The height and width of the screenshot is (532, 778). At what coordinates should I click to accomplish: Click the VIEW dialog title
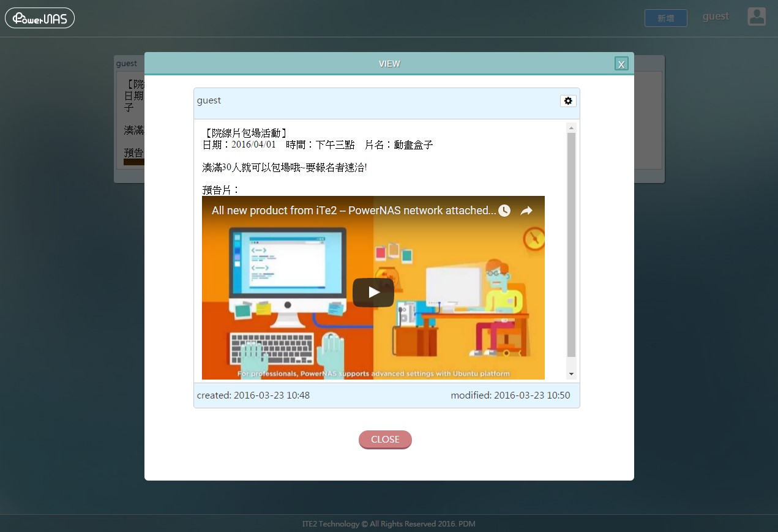click(x=389, y=64)
